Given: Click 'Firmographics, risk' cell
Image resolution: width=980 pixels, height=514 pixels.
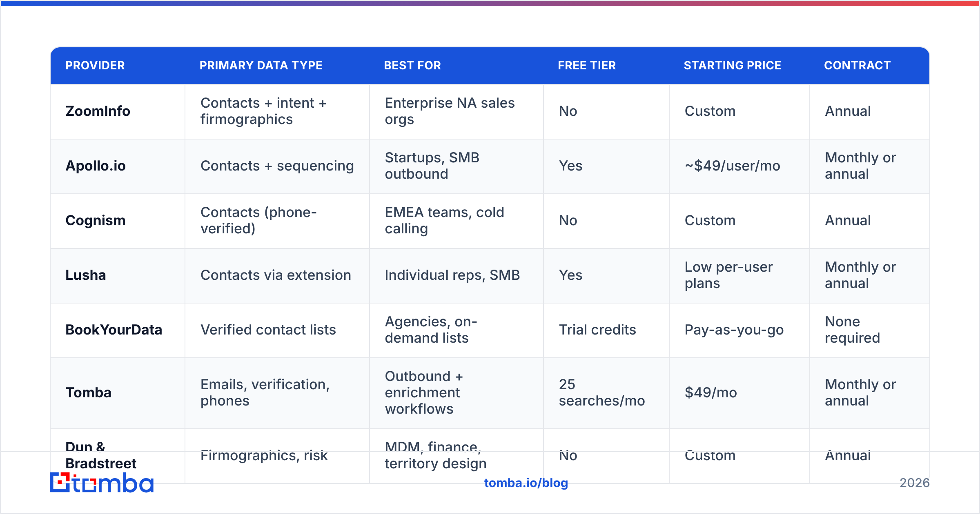Looking at the screenshot, I should (277, 456).
